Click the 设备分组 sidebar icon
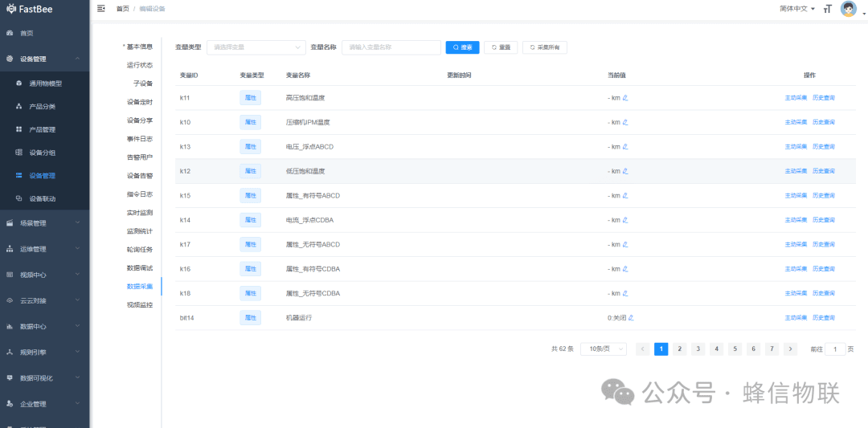Viewport: 868px width, 428px height. (18, 153)
